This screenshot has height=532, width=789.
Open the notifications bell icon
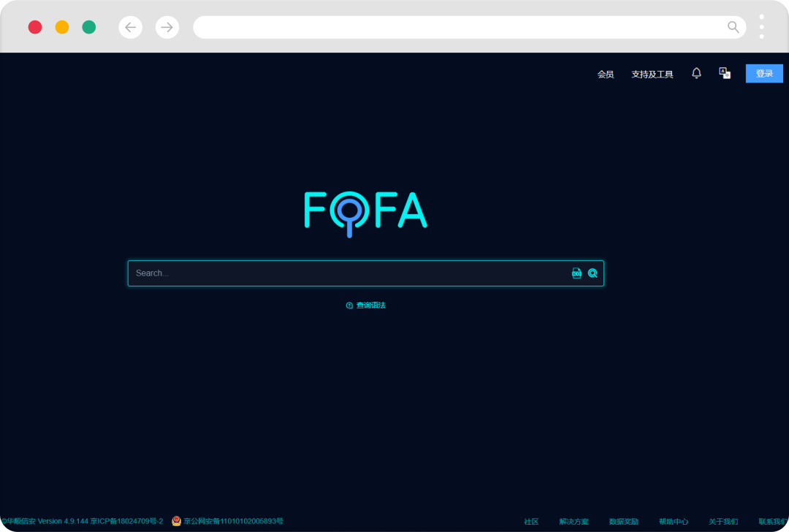(x=696, y=74)
